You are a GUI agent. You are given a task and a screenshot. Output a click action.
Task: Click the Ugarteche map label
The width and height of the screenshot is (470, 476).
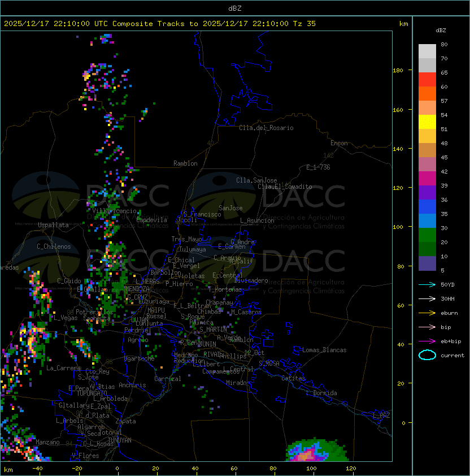click(140, 358)
